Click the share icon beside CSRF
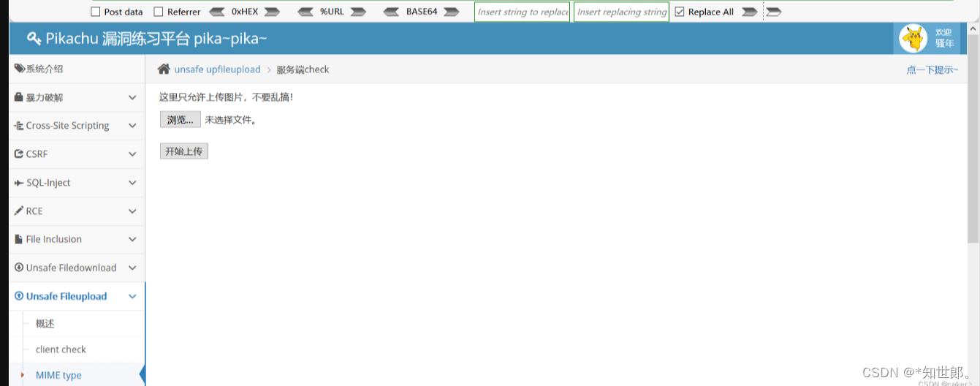The height and width of the screenshot is (386, 980). coord(19,154)
